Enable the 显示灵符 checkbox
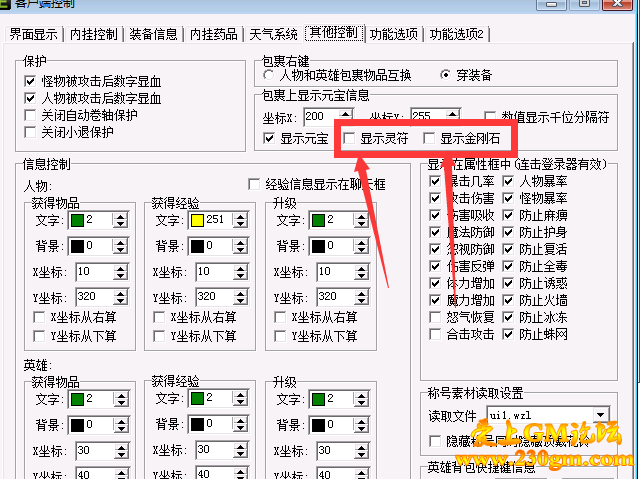 coord(349,139)
